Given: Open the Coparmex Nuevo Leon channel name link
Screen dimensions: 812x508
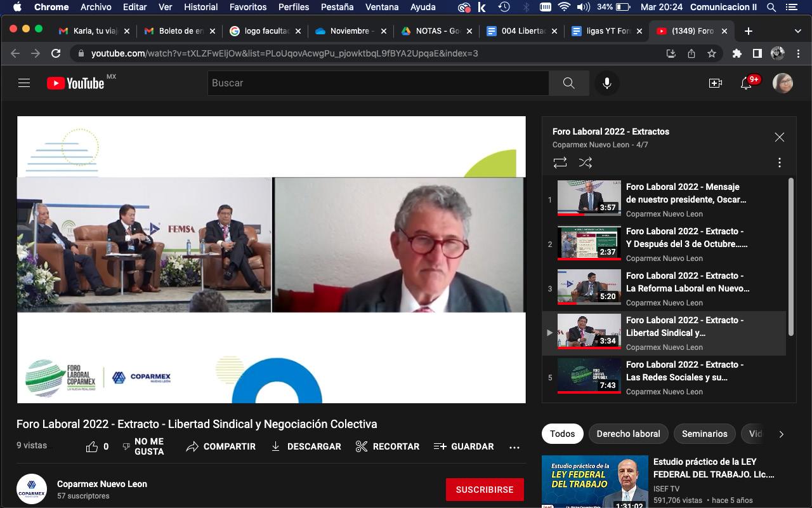Looking at the screenshot, I should click(102, 484).
